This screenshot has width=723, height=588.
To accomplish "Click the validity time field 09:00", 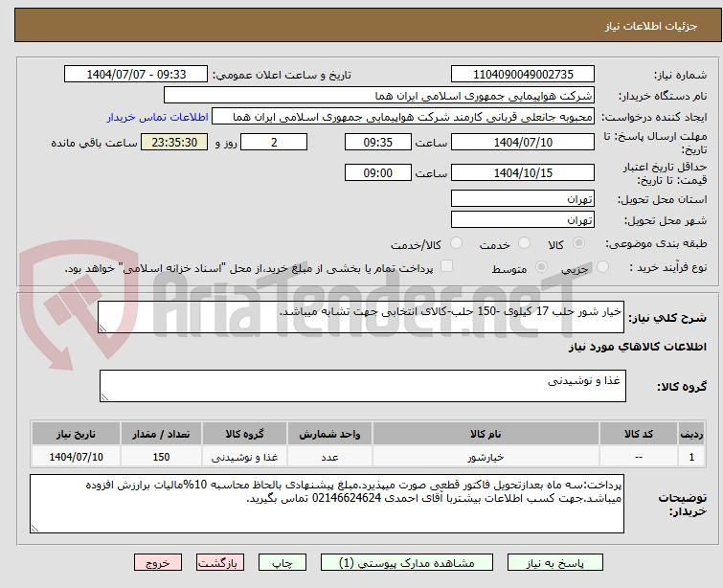I will (x=377, y=173).
